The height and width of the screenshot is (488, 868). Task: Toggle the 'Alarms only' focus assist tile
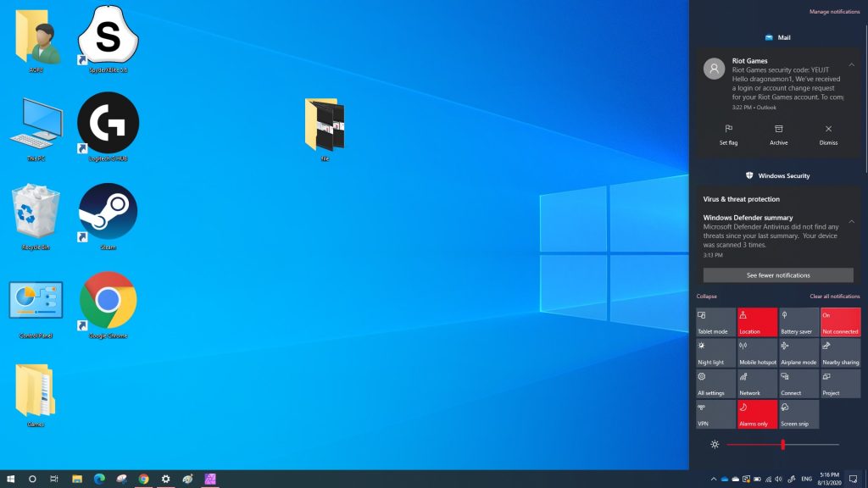tap(757, 414)
